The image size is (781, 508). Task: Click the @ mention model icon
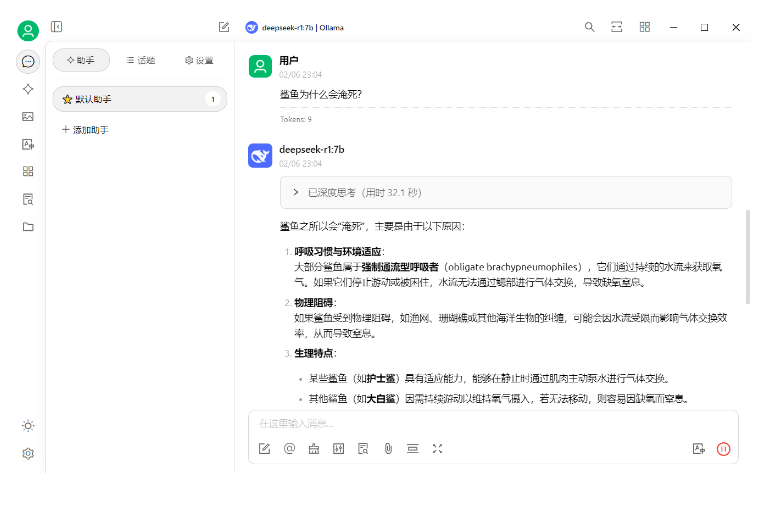(x=289, y=449)
